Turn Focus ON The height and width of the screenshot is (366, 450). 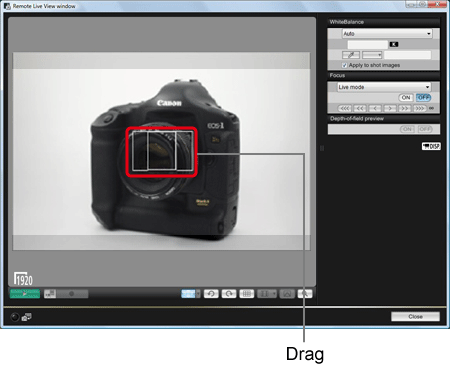pyautogui.click(x=406, y=98)
